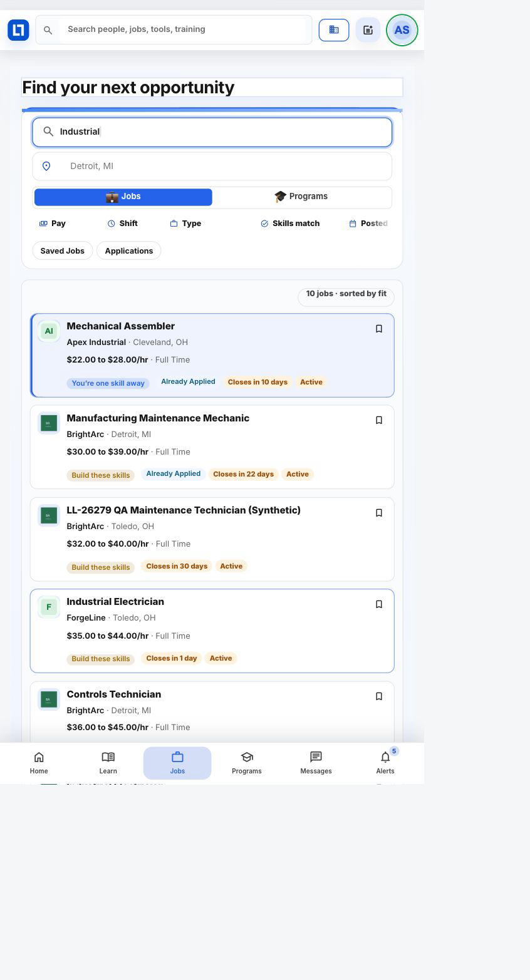Open Programs in the bottom navigation
530x980 pixels.
247,763
